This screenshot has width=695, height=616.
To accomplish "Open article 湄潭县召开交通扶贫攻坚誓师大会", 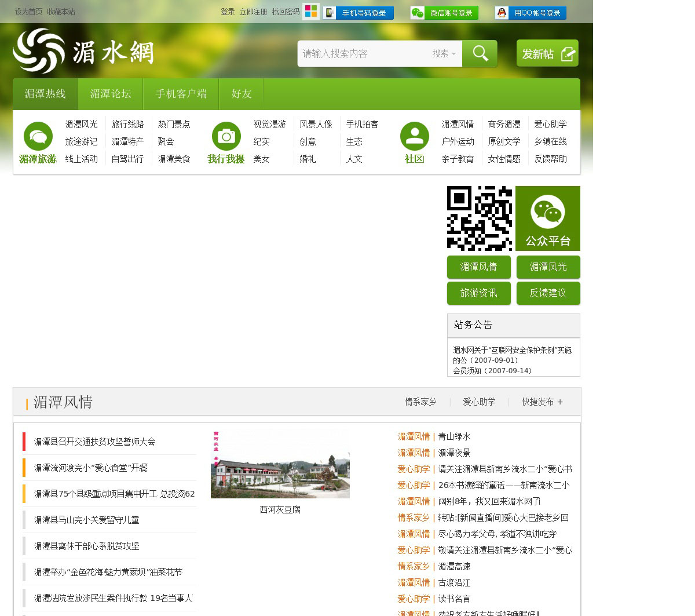I will pos(94,442).
